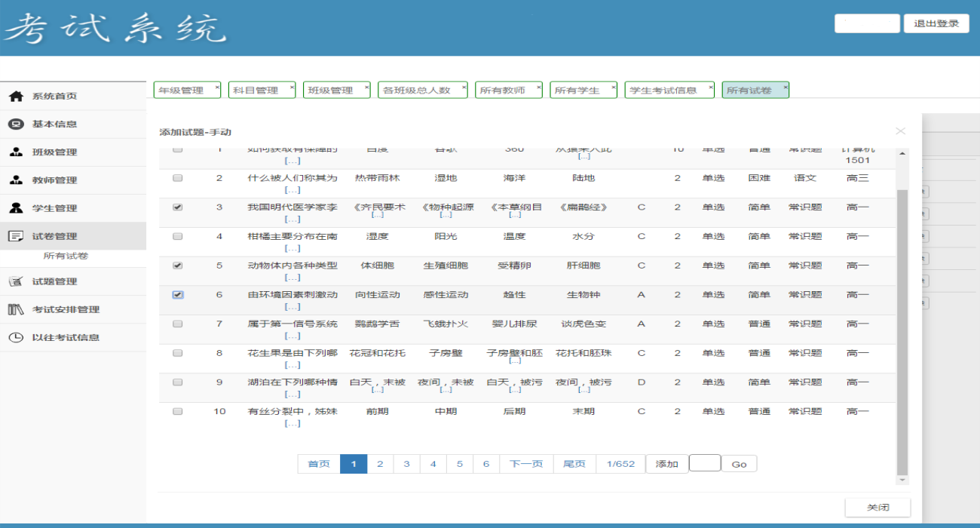This screenshot has width=980, height=528.
Task: Click the Go button
Action: pyautogui.click(x=740, y=464)
